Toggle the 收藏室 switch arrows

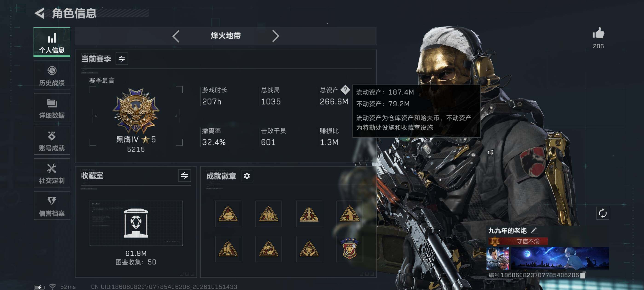pos(184,175)
